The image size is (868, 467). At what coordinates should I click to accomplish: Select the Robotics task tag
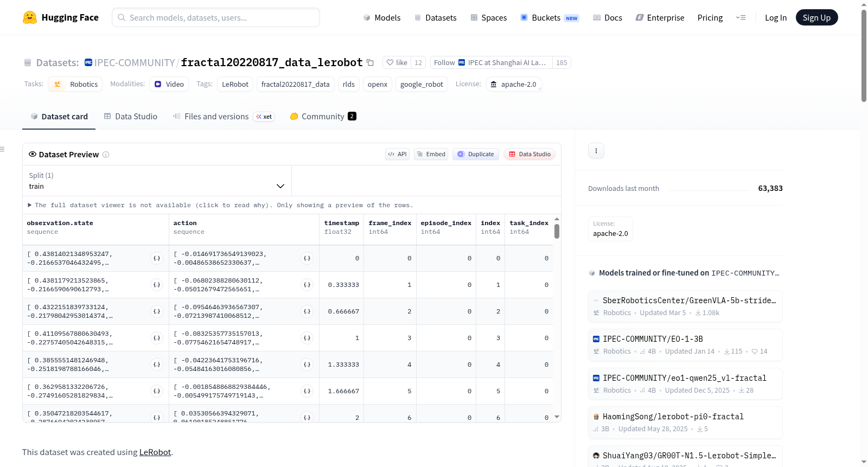click(75, 84)
